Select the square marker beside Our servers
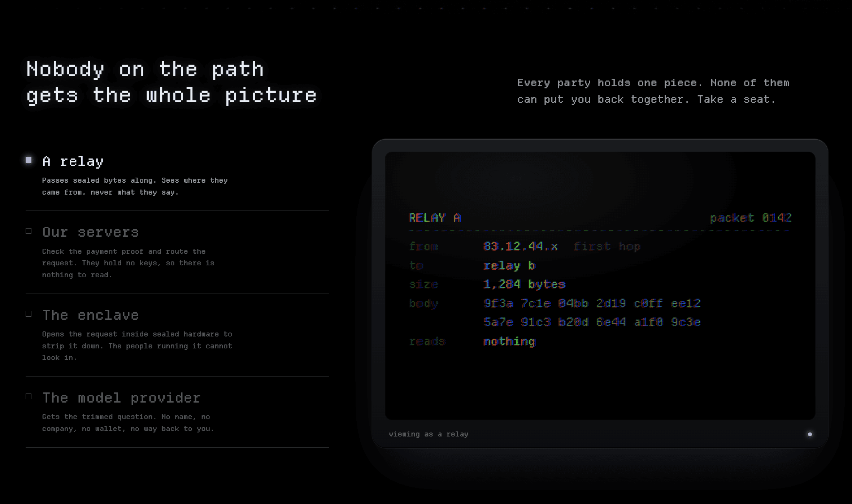The width and height of the screenshot is (852, 504). point(29,231)
